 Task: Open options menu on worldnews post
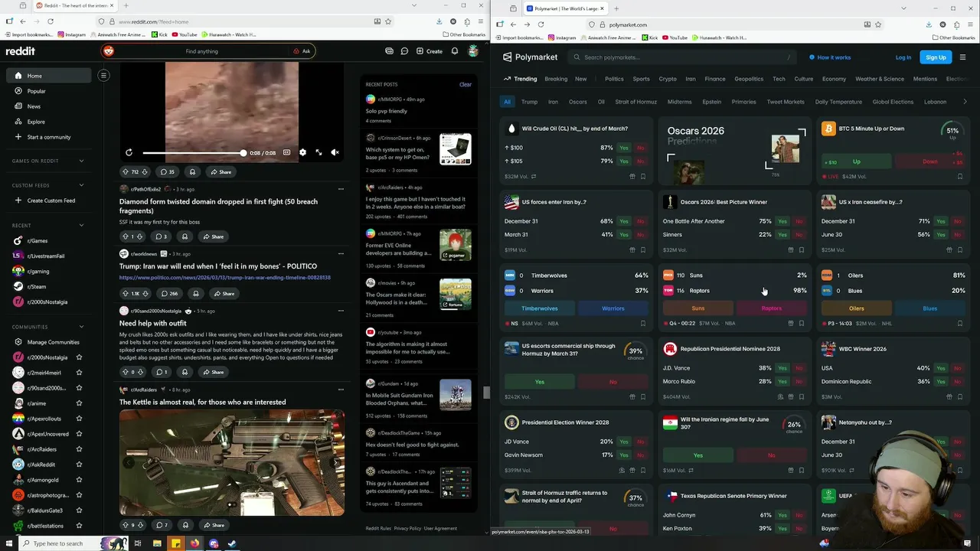pos(341,253)
